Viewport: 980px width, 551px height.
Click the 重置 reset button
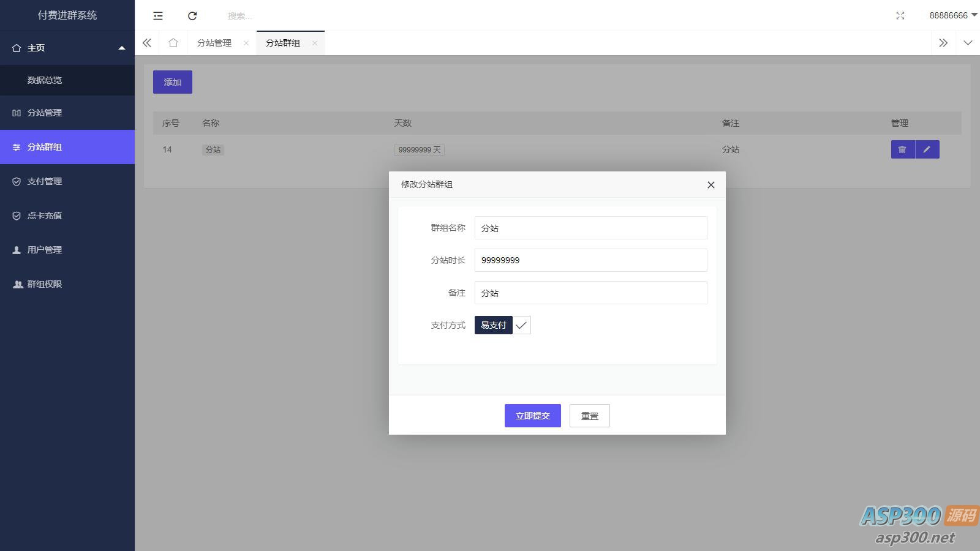[589, 416]
